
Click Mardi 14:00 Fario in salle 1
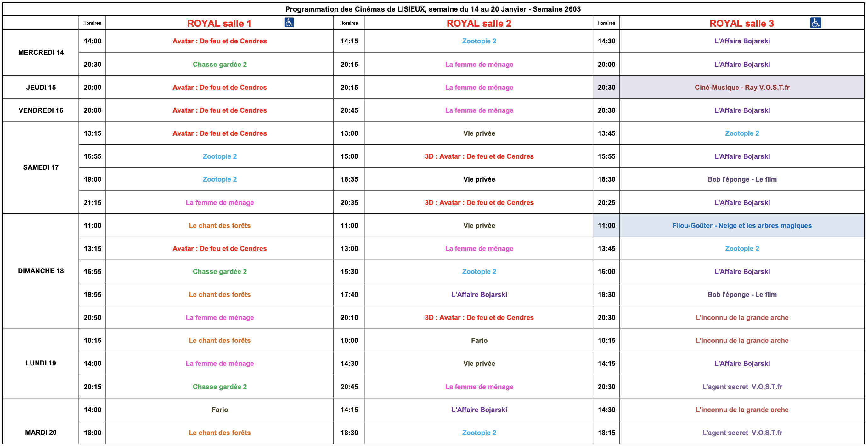click(x=219, y=410)
